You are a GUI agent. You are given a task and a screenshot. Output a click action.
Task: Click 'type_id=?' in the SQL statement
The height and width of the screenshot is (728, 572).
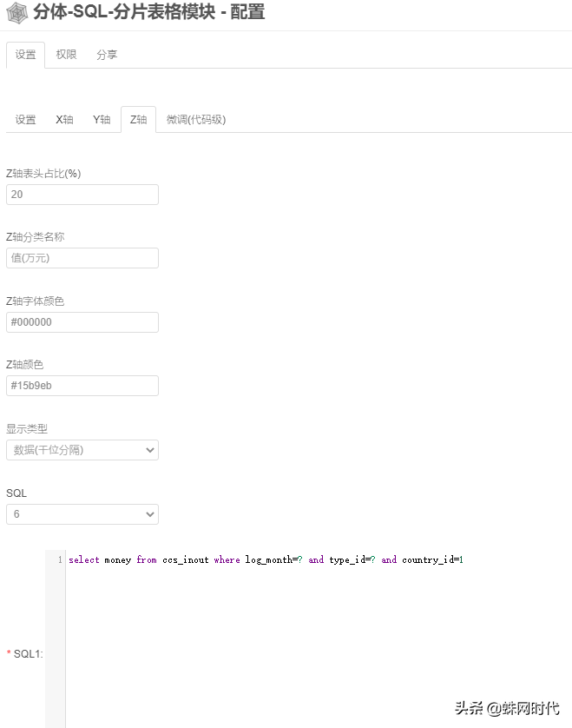tap(352, 560)
